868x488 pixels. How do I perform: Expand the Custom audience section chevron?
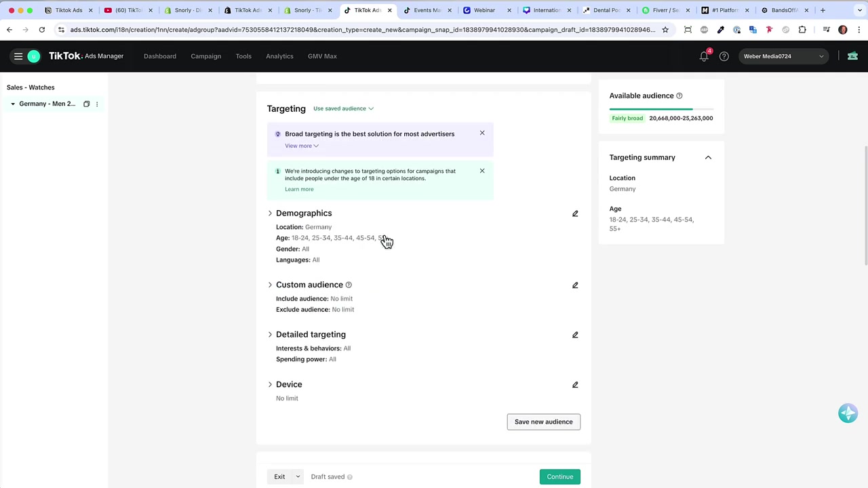(270, 285)
